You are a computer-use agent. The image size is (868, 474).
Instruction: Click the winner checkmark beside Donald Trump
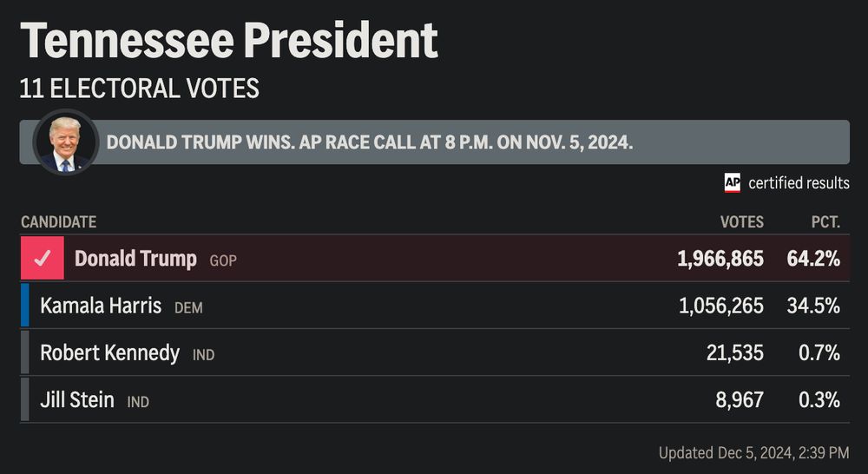[x=42, y=258]
